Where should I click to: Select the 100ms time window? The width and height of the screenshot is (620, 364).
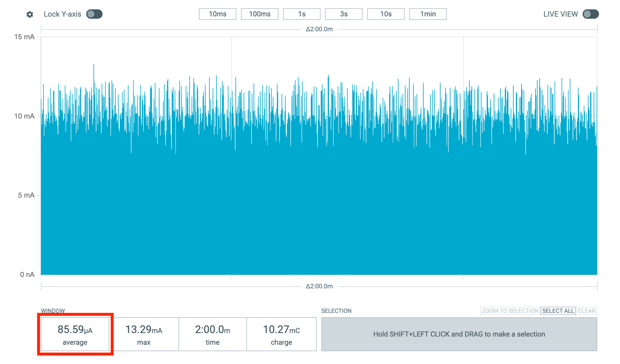click(260, 14)
